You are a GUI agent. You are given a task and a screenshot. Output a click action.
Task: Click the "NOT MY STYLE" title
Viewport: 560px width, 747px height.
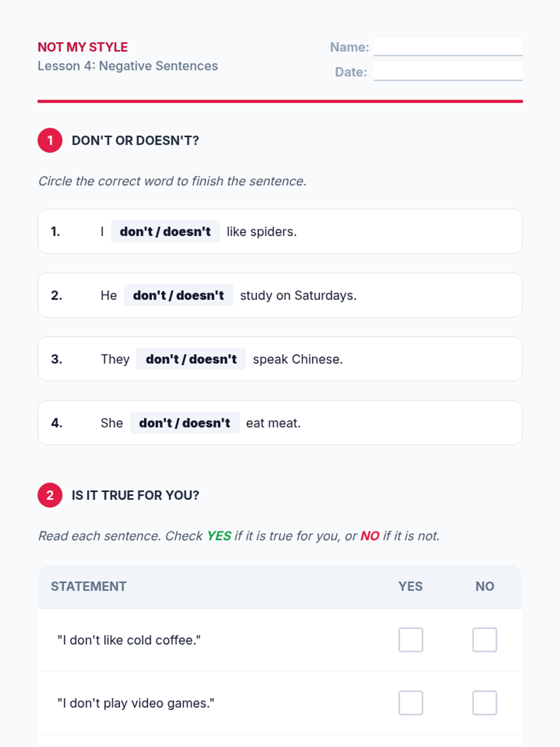[x=83, y=47]
